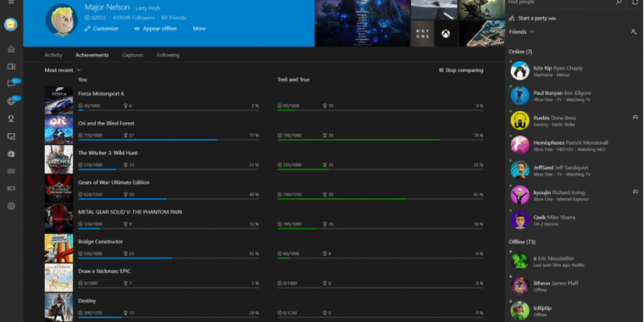Open the Draw a Stickman: EPIC cover
Screen dimensions: 644x322
click(x=58, y=278)
